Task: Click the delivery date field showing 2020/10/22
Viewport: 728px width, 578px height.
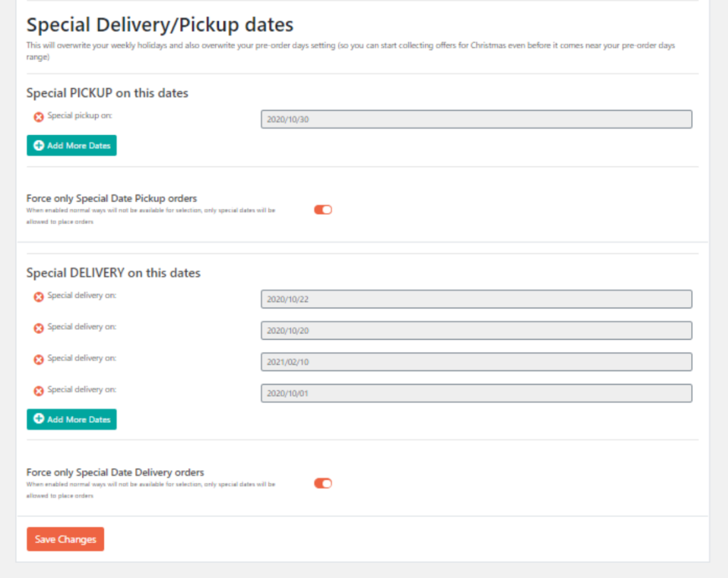Action: [476, 299]
